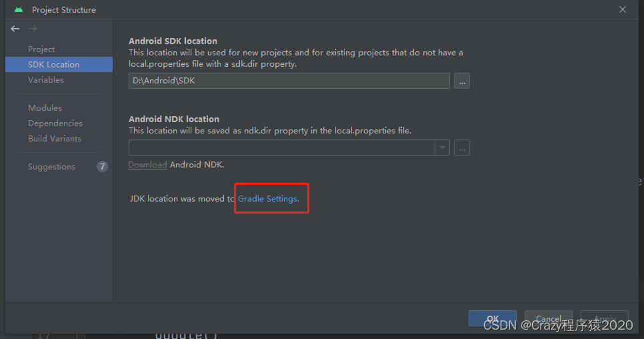The height and width of the screenshot is (339, 644).
Task: Browse for Android SDK location folder
Action: coord(461,81)
